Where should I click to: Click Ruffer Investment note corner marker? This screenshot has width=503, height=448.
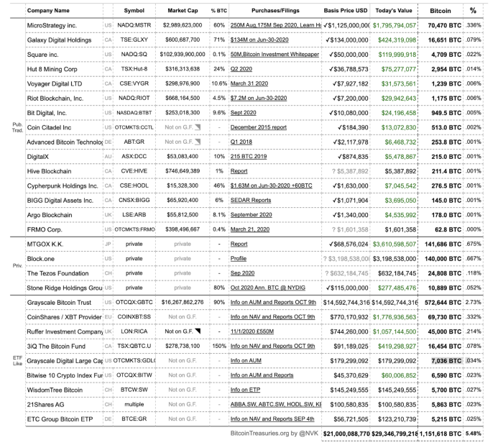[x=198, y=331]
